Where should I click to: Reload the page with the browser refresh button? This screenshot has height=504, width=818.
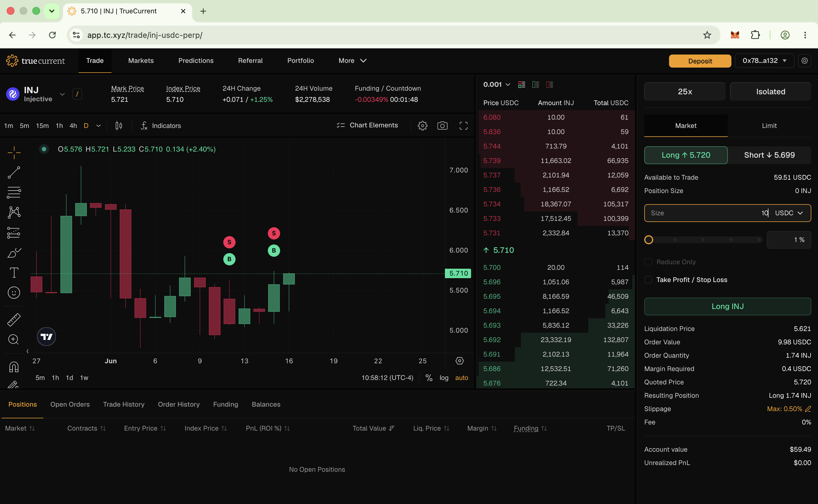[x=52, y=35]
